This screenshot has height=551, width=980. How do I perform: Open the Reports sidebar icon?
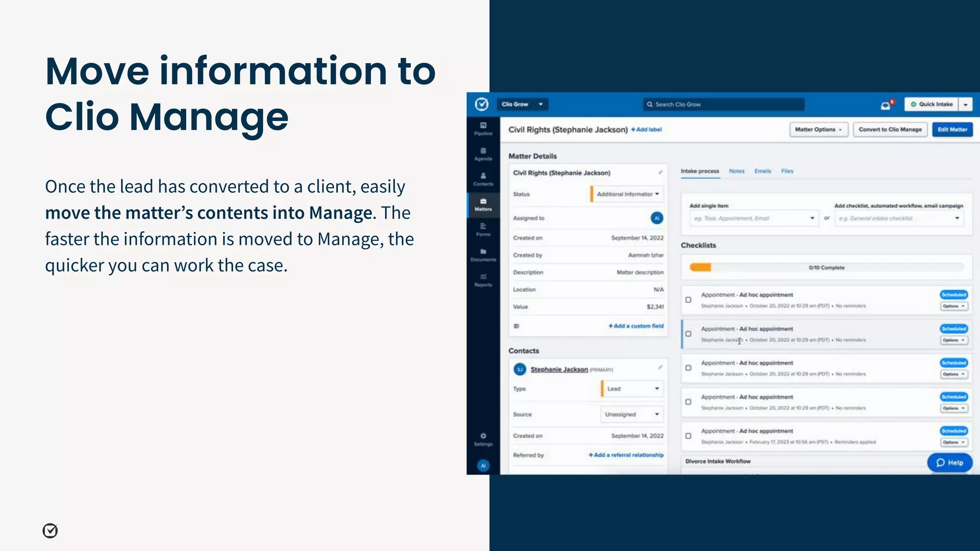coord(483,280)
